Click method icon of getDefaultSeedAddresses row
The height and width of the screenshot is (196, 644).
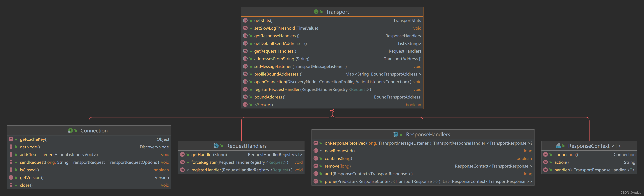point(245,43)
